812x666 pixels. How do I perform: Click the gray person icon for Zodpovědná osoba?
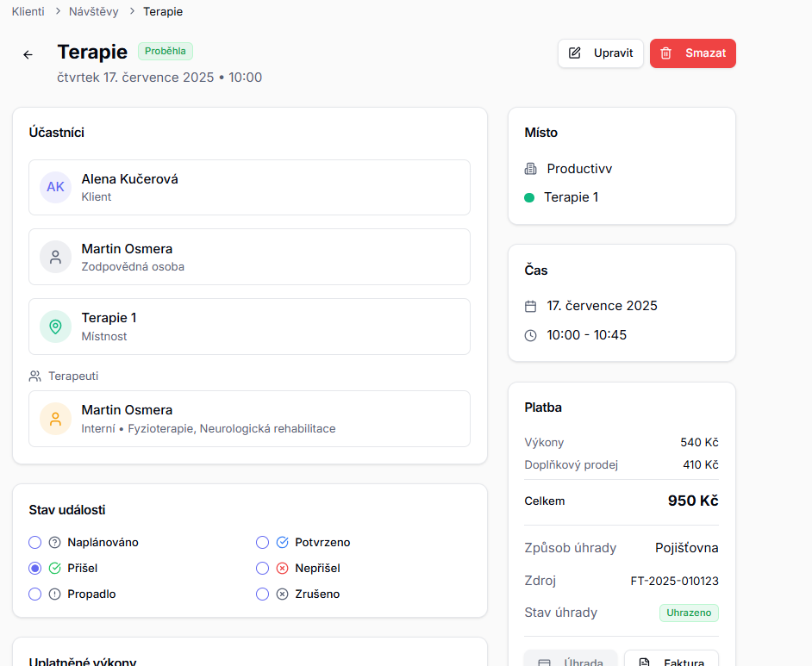(55, 257)
